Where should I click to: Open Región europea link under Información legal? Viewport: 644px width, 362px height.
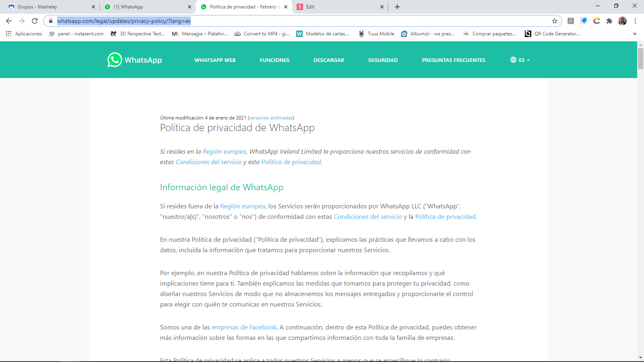click(x=243, y=206)
